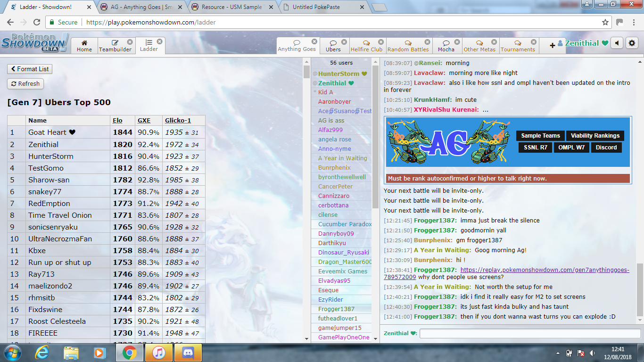Open the Hellfire Club room tab
The width and height of the screenshot is (644, 362).
[x=366, y=46]
